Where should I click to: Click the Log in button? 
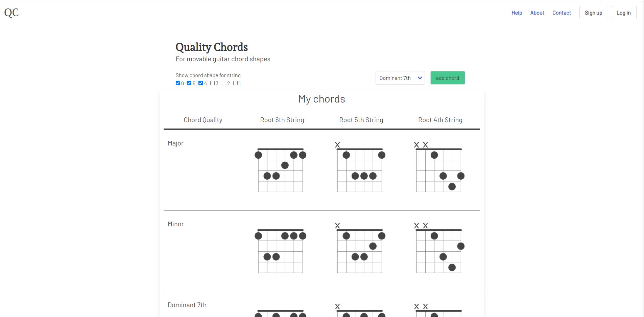[623, 13]
